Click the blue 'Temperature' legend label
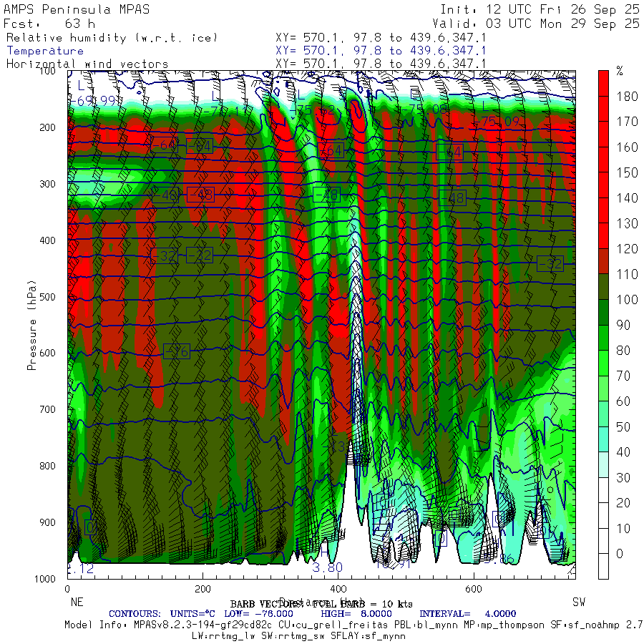The width and height of the screenshot is (644, 644). tap(45, 51)
